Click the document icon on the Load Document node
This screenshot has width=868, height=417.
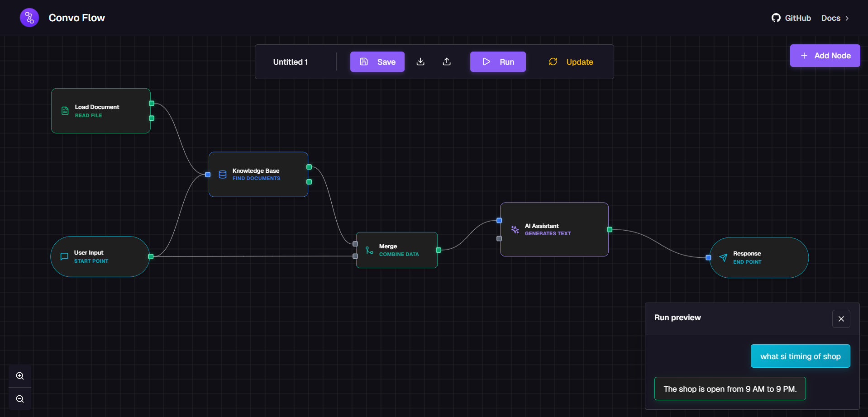(64, 110)
